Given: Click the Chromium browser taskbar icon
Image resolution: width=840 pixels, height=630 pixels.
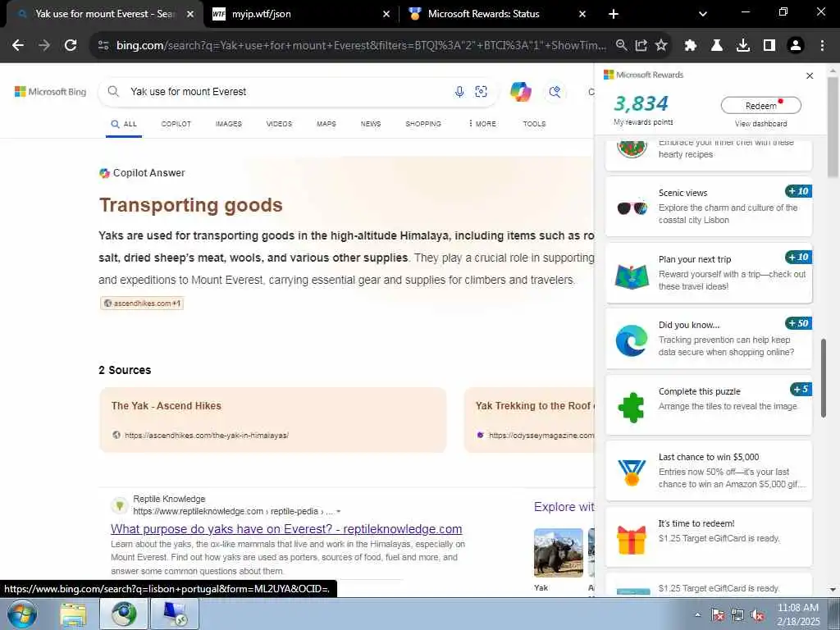Looking at the screenshot, I should click(124, 614).
